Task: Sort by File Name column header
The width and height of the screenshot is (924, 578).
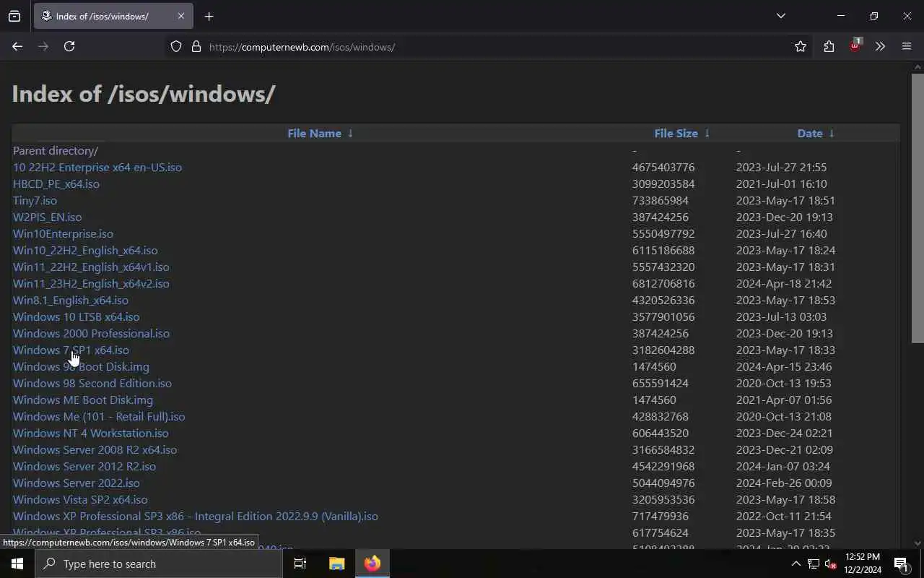Action: (314, 133)
